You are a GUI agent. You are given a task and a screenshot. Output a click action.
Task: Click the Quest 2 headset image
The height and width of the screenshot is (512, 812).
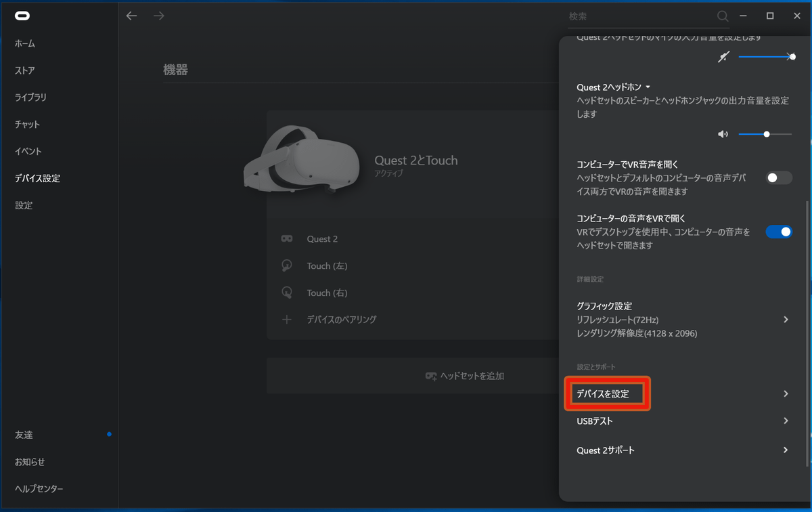301,161
